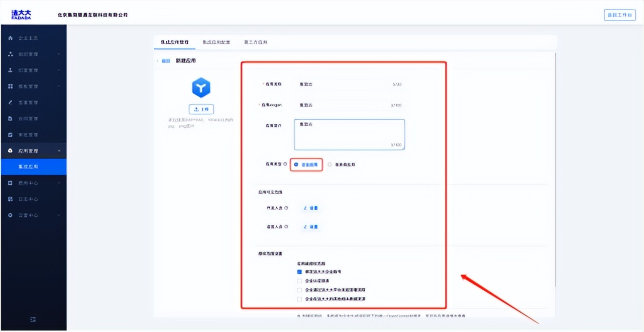Image resolution: width=644 pixels, height=332 pixels.
Task: Expand the 组织管理 submenu chevron
Action: point(60,54)
